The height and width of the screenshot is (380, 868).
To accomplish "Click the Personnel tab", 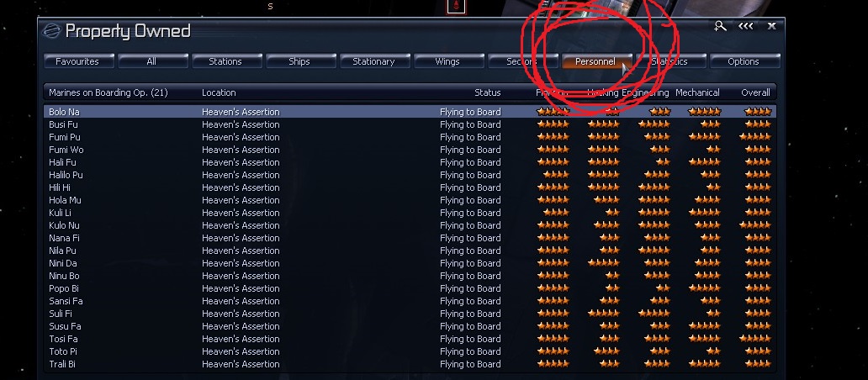I will click(x=596, y=61).
